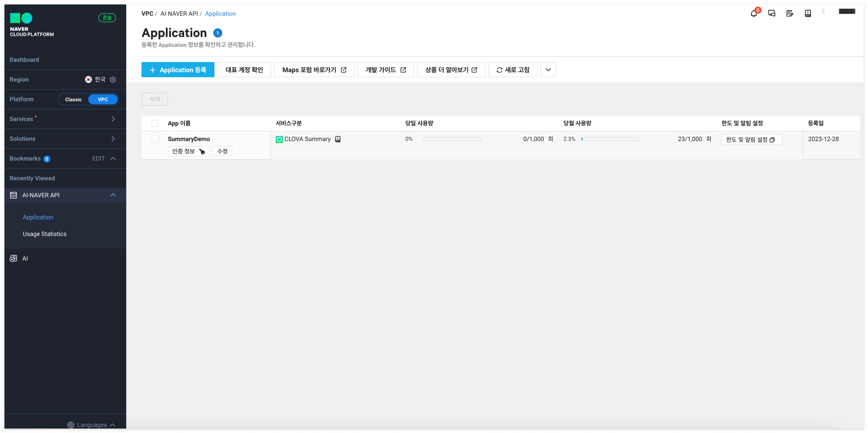Click the AI category icon in sidebar
The height and width of the screenshot is (433, 868).
[x=14, y=258]
